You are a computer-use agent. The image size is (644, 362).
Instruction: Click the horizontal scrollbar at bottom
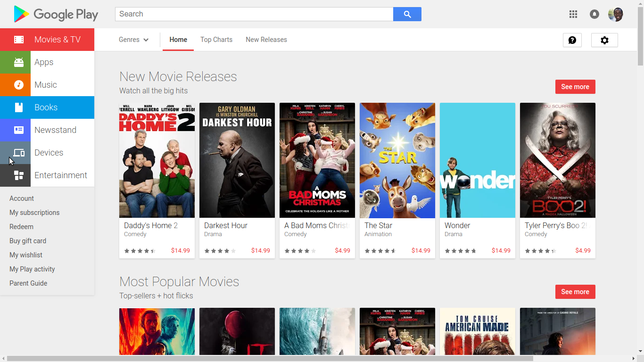pyautogui.click(x=269, y=358)
